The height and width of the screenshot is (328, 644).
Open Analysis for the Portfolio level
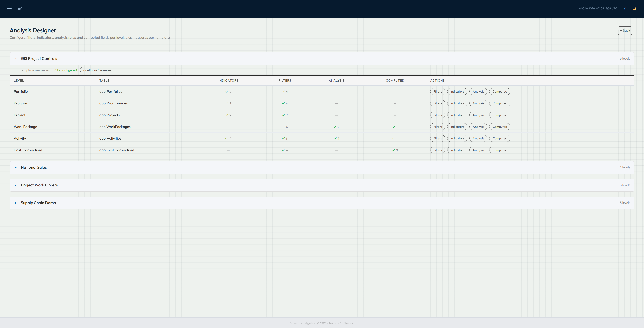pos(478,91)
